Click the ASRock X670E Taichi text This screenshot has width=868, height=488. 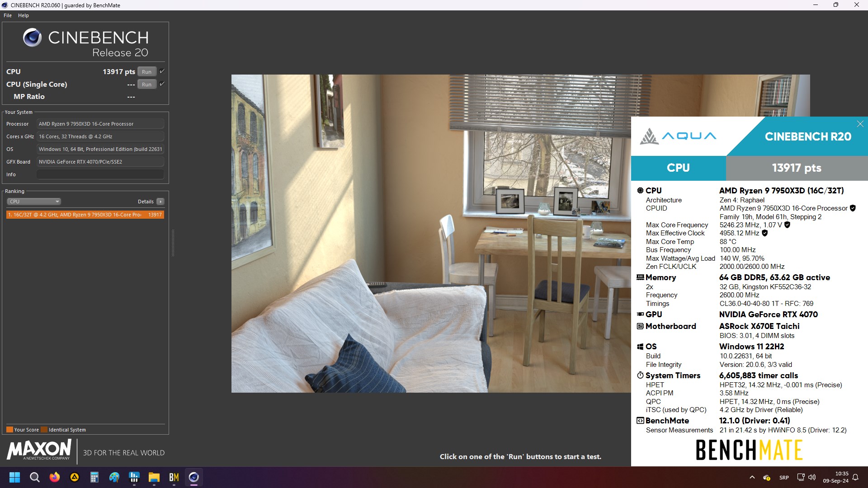point(759,326)
